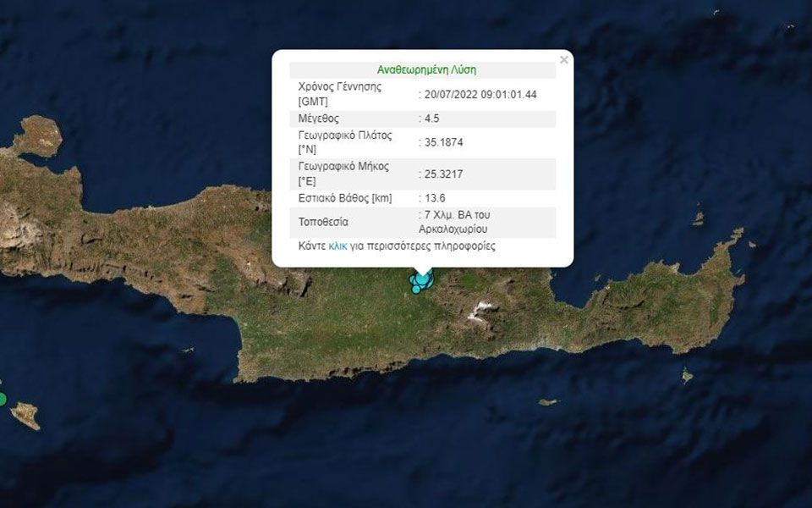Click the marker on the lower-left island group

tap(3, 398)
